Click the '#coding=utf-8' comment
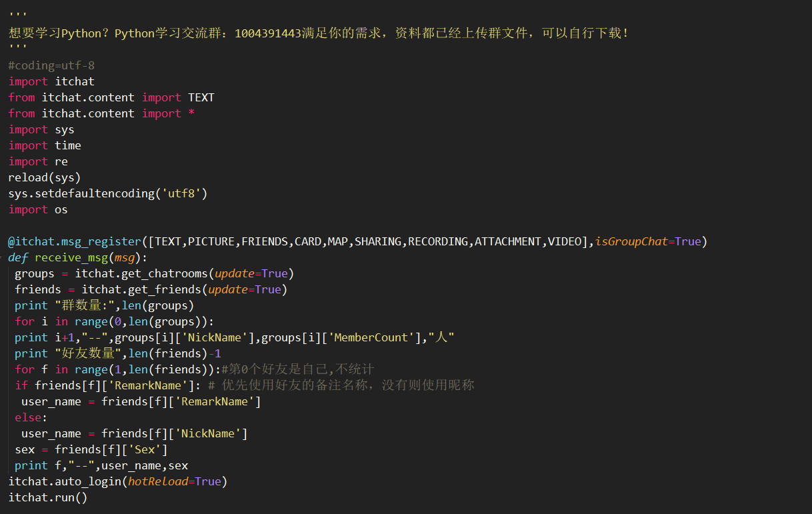The height and width of the screenshot is (514, 812). [x=51, y=65]
